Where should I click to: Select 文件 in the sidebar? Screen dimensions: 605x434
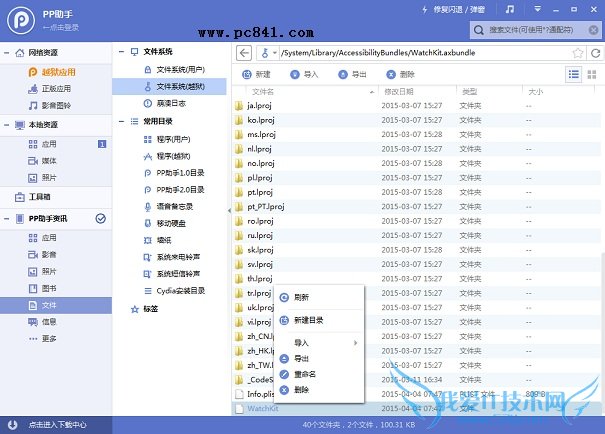click(x=56, y=305)
